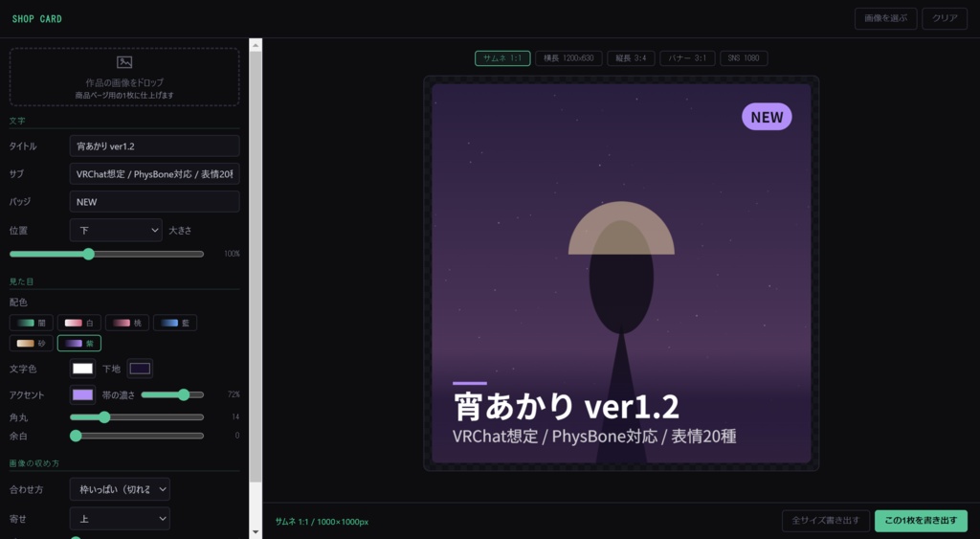980x539 pixels.
Task: Choose the 闇 green color preset
Action: tap(32, 323)
